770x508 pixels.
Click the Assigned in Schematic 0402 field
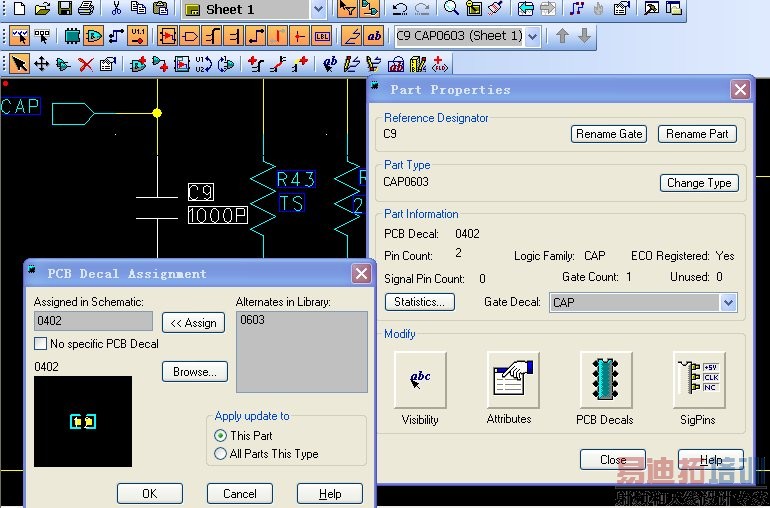pyautogui.click(x=93, y=321)
